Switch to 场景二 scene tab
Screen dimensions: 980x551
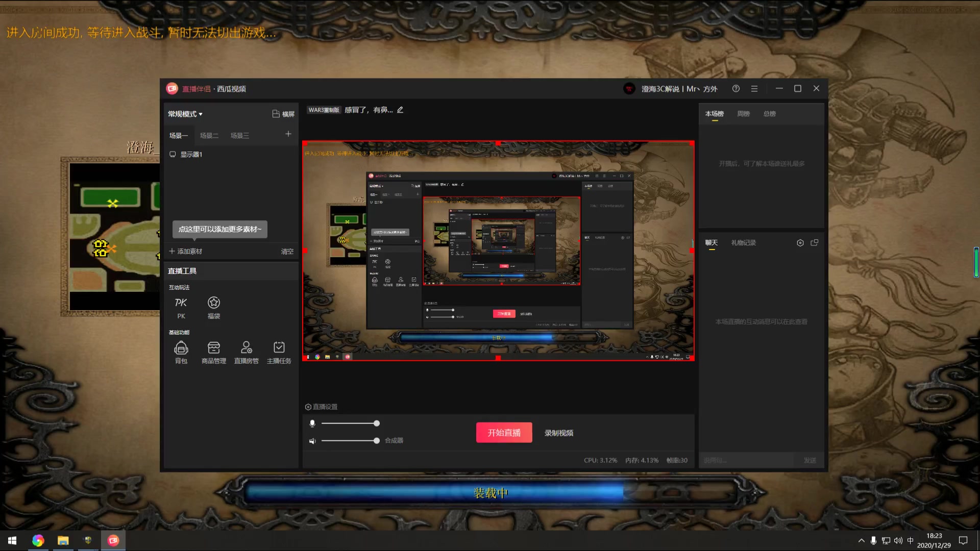pos(209,136)
